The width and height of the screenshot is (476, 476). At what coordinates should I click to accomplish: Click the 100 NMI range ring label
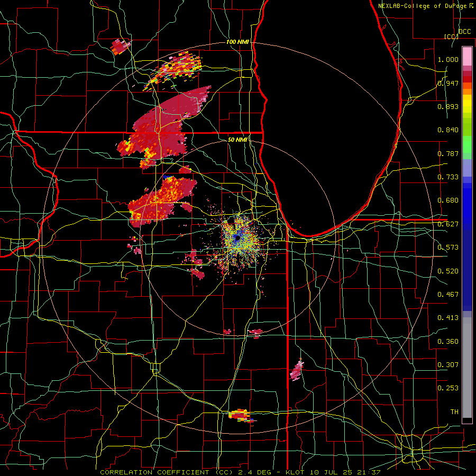(x=237, y=42)
